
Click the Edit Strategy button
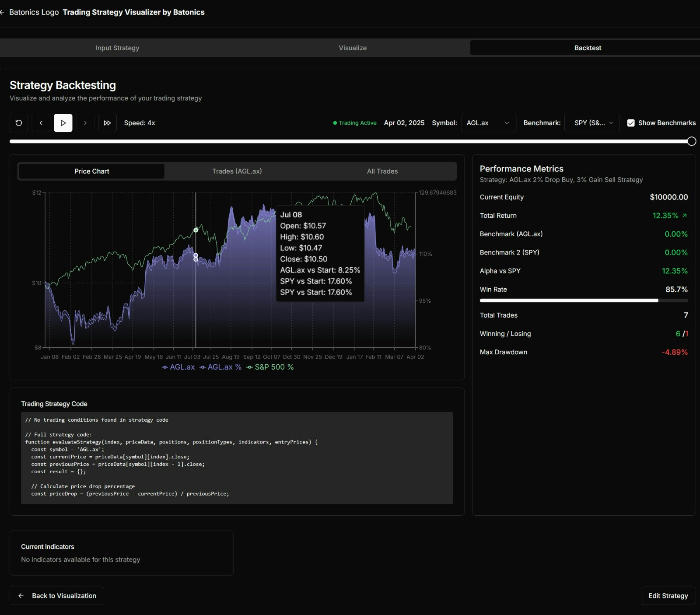(668, 596)
